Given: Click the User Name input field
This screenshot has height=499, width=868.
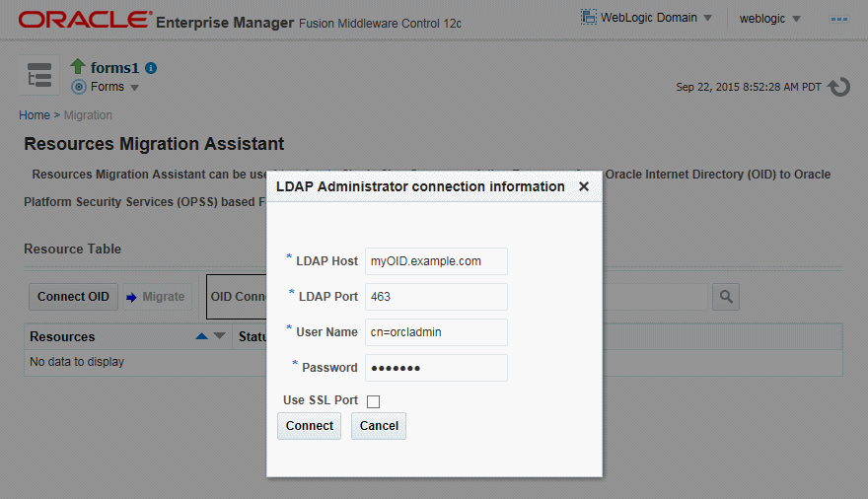Looking at the screenshot, I should tap(436, 332).
